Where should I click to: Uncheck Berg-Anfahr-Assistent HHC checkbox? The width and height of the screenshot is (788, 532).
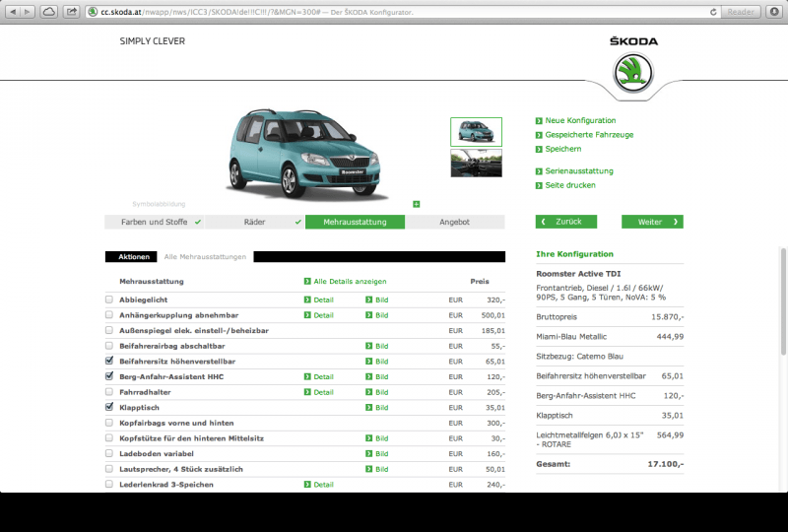point(109,376)
